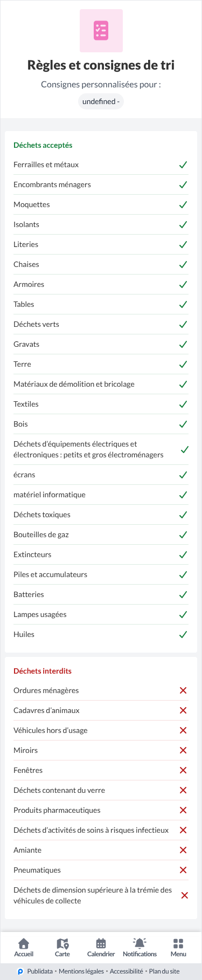Viewport: 202px width, 980px height.
Task: Open the Menu grid icon
Action: 178,943
